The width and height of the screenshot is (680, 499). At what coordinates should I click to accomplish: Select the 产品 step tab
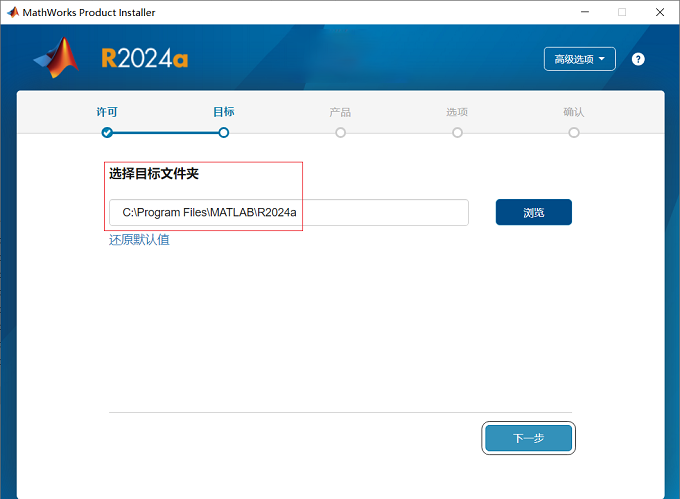(x=340, y=112)
